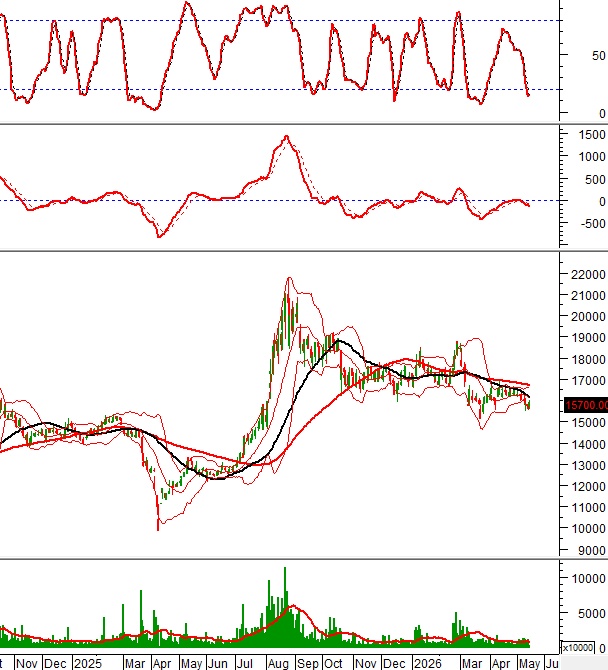Select the 12000 price axis label

[588, 486]
